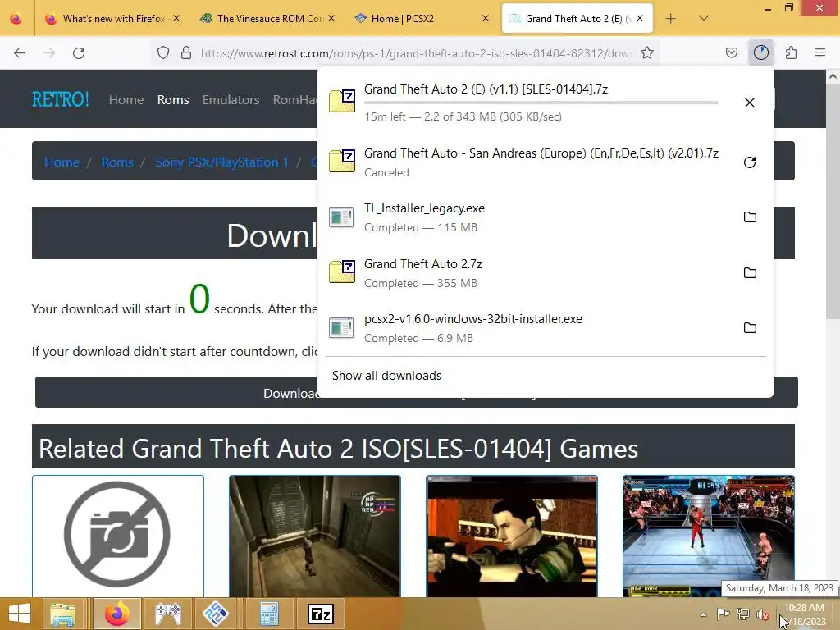Click Show all downloads
Viewport: 840px width, 630px height.
387,376
